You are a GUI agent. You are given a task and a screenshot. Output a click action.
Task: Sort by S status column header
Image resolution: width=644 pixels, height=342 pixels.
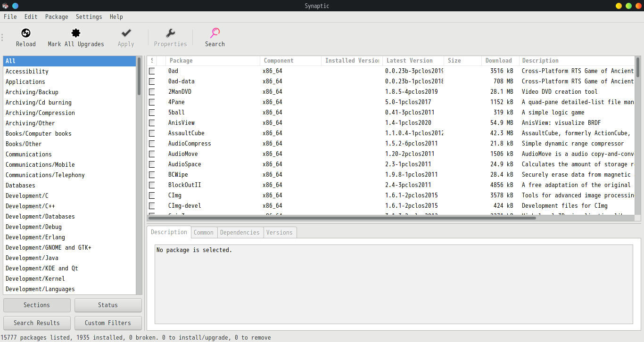click(x=152, y=61)
